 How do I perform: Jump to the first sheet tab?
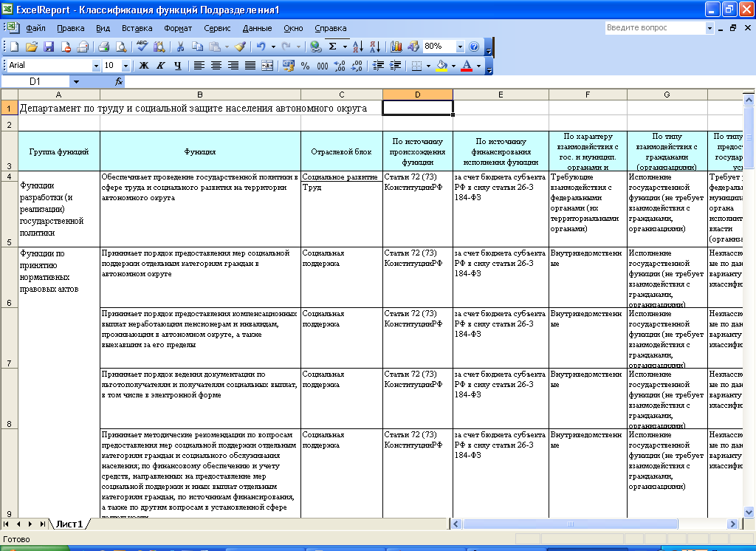[x=6, y=524]
